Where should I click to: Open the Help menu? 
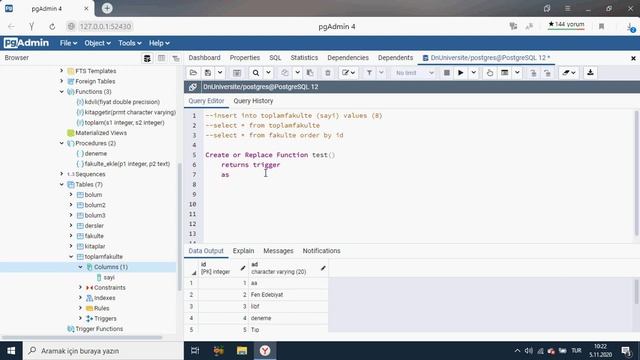click(159, 43)
